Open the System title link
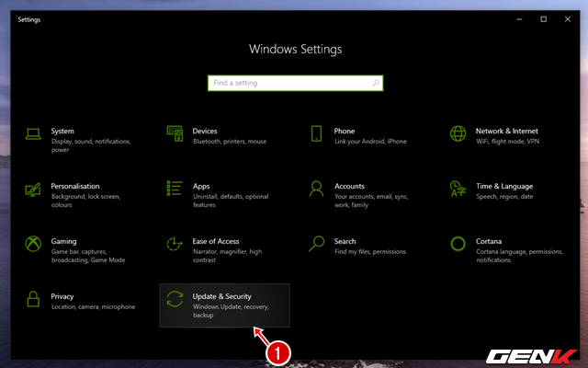588x368 pixels. 62,131
